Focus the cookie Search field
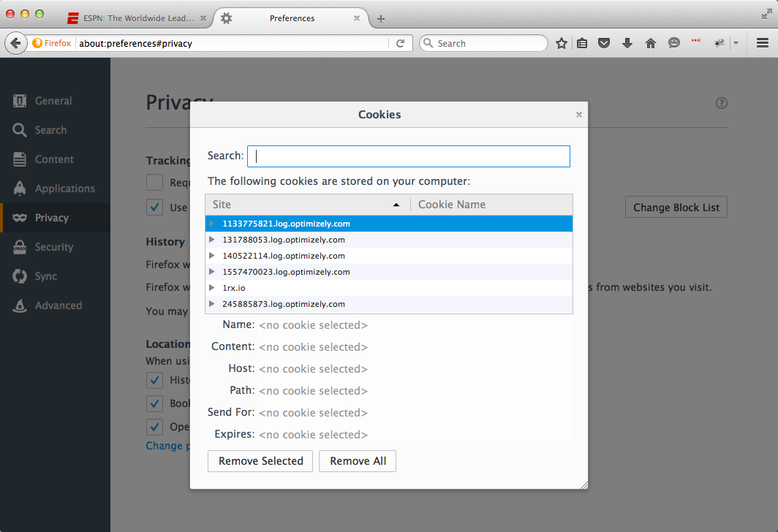This screenshot has height=532, width=778. point(409,156)
